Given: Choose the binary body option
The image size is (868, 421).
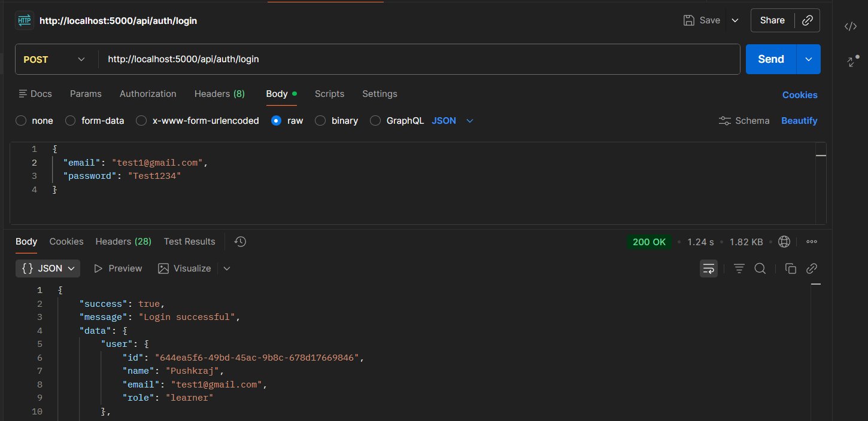Looking at the screenshot, I should pos(320,121).
